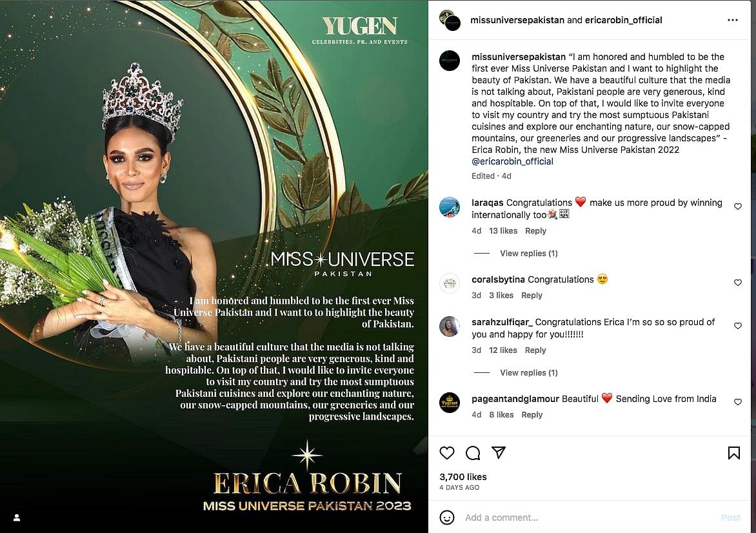Expand replies under the laraqas comment

point(528,253)
